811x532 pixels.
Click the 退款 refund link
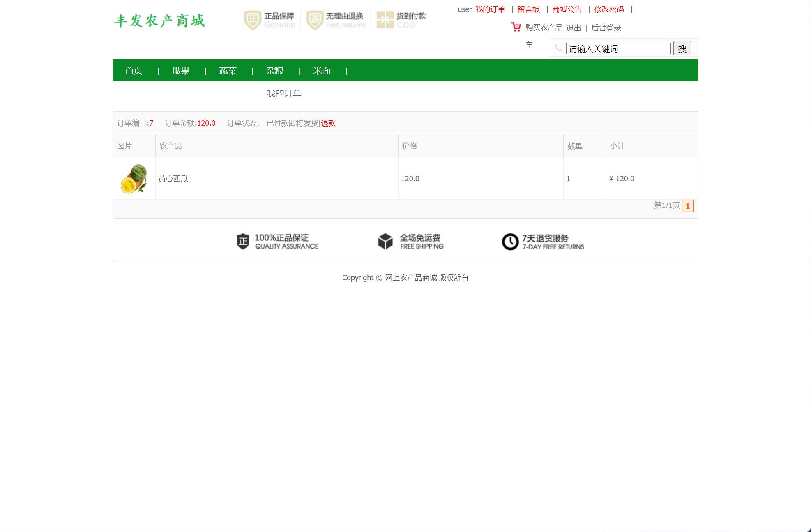coord(327,123)
